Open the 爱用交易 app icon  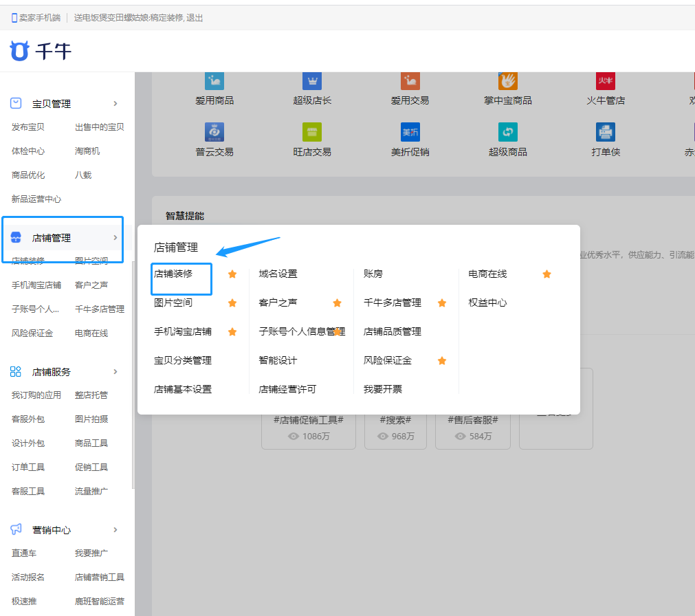pyautogui.click(x=410, y=80)
